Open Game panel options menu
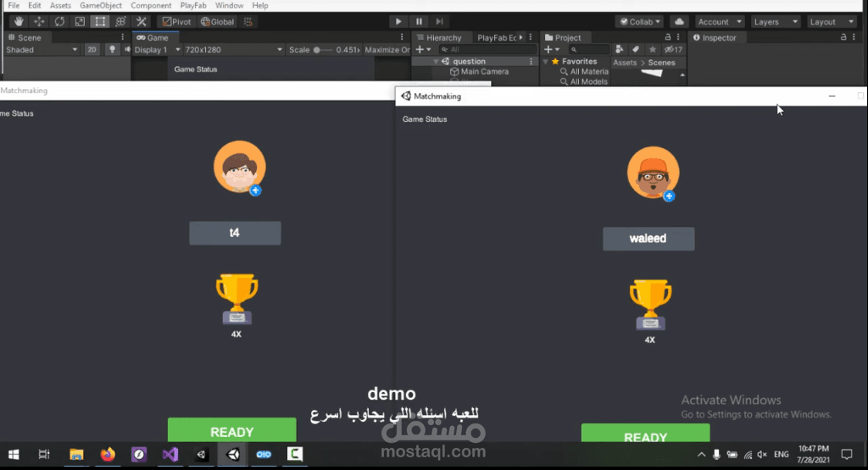868x470 pixels. click(402, 37)
